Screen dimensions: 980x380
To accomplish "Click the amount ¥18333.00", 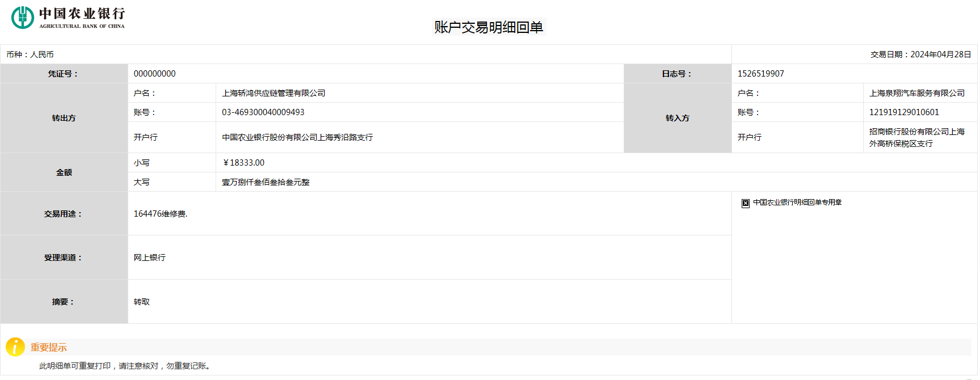I will pos(243,163).
